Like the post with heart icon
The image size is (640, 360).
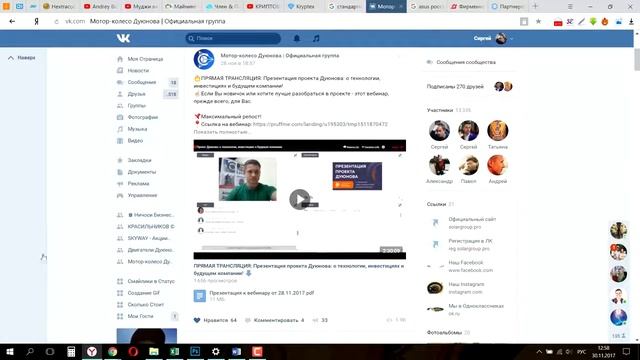click(197, 320)
